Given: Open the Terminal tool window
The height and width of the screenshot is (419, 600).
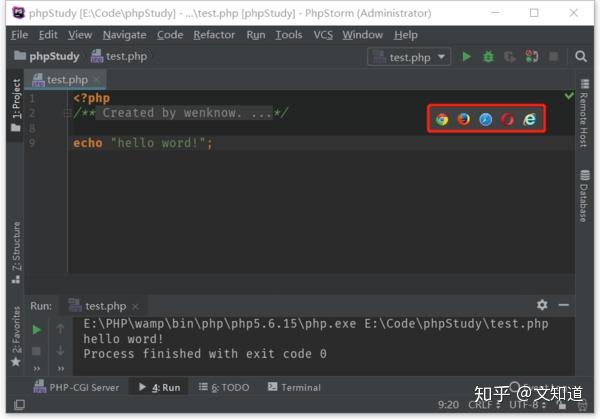Looking at the screenshot, I should click(294, 387).
